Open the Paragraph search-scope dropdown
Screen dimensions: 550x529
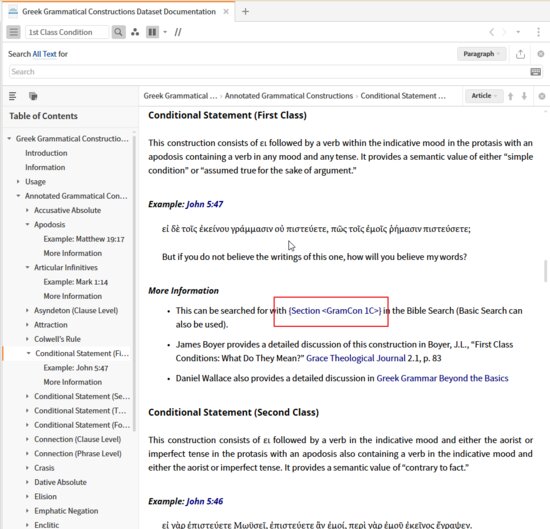click(x=481, y=54)
